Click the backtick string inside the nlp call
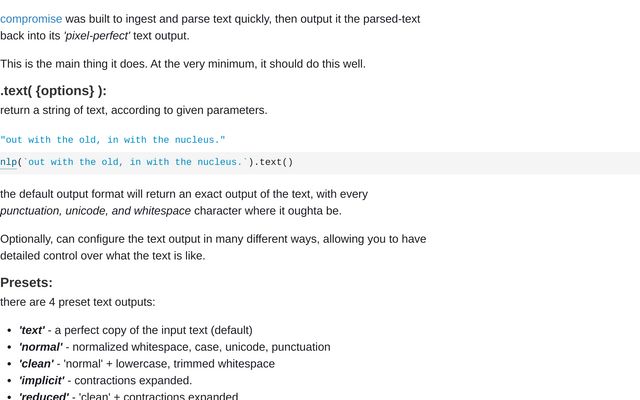 point(135,162)
